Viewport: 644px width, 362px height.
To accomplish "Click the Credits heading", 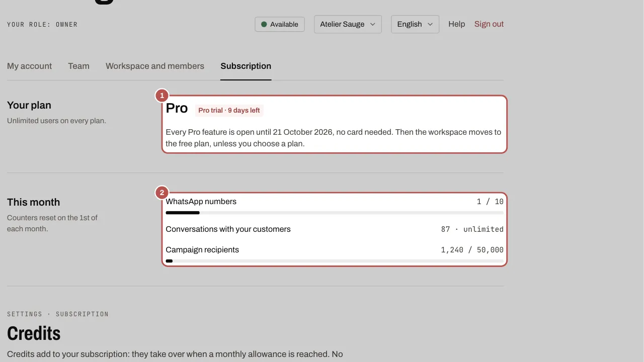I will click(x=34, y=333).
